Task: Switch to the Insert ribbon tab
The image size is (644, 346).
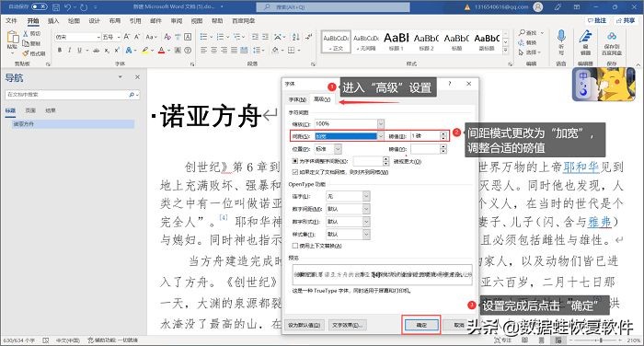Action: [x=53, y=20]
